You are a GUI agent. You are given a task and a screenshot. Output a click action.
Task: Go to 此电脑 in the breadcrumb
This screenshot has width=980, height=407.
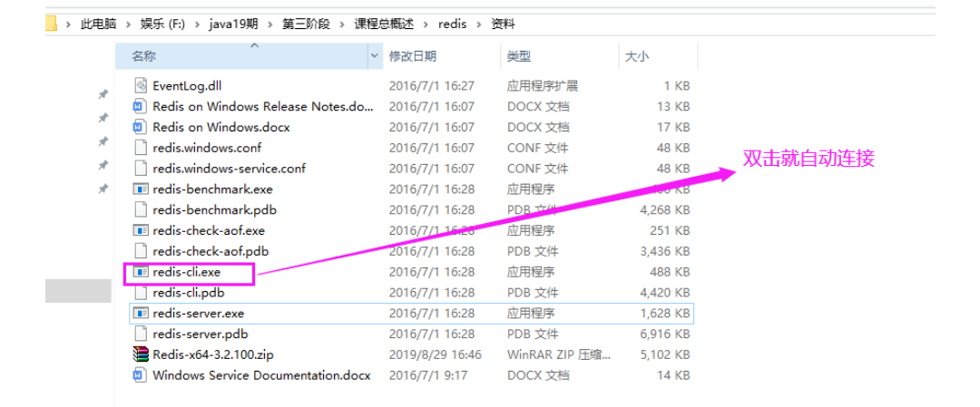click(x=98, y=24)
